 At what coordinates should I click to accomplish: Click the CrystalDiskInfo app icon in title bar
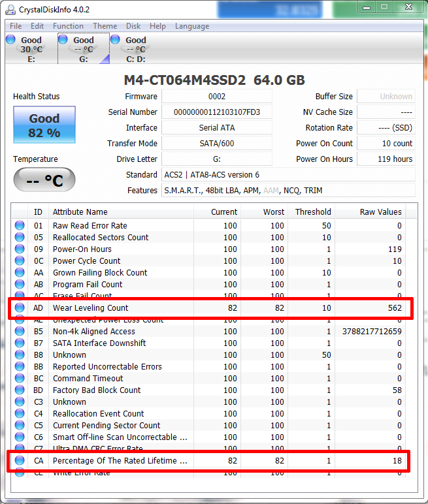(x=10, y=10)
